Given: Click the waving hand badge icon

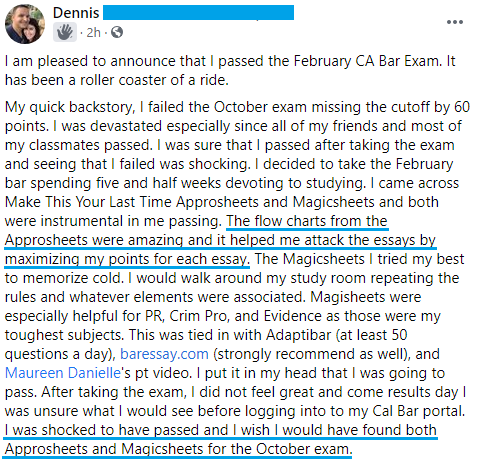Looking at the screenshot, I should [x=65, y=32].
